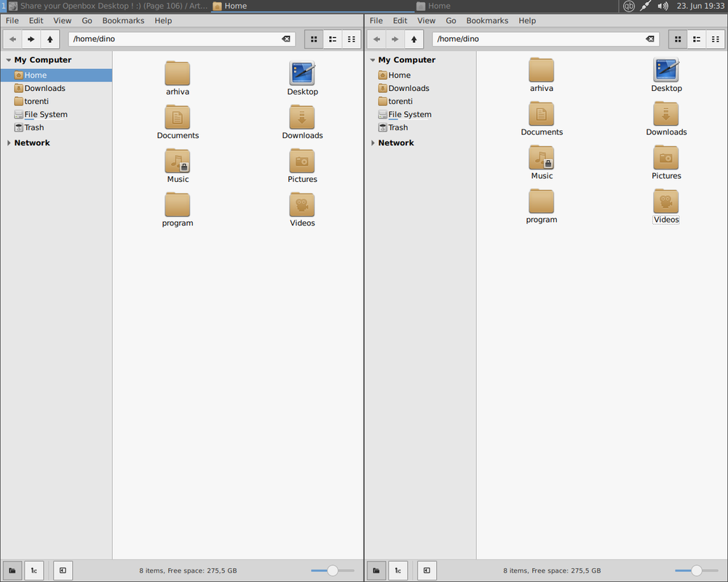Select Downloads folder in right window
The image size is (728, 582).
coord(666,119)
